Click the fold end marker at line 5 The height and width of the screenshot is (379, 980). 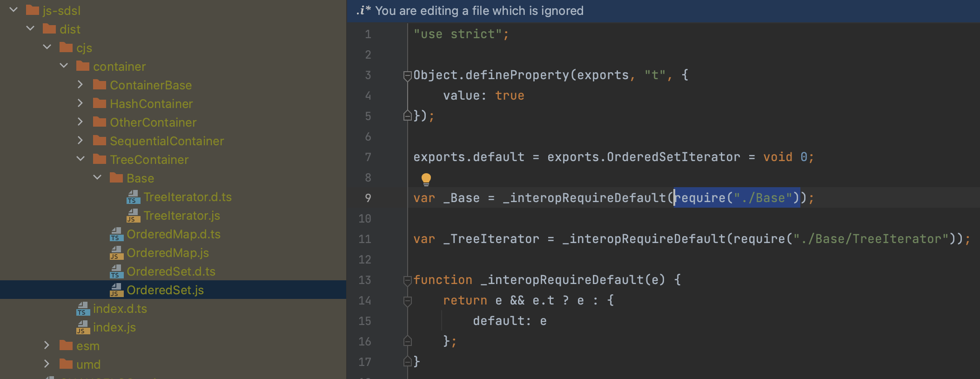[407, 115]
